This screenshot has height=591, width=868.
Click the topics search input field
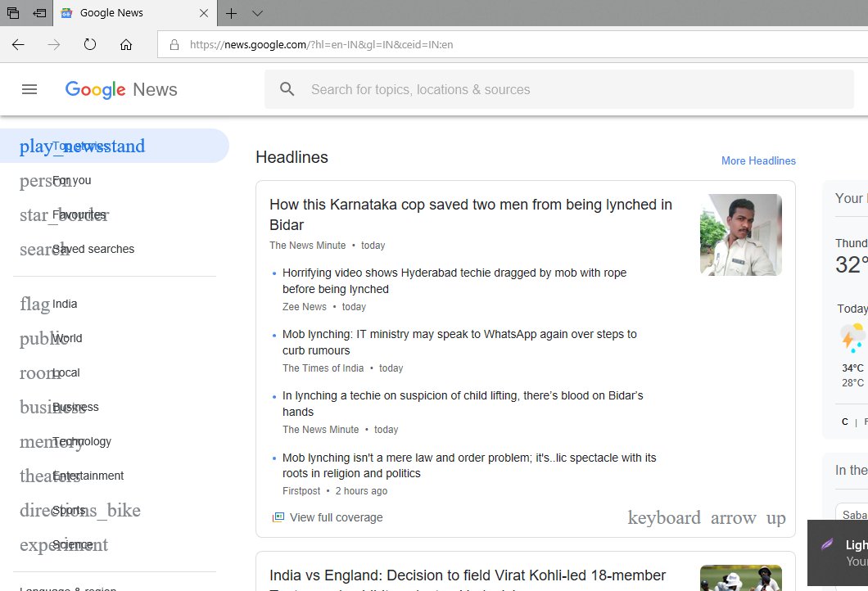coord(491,89)
